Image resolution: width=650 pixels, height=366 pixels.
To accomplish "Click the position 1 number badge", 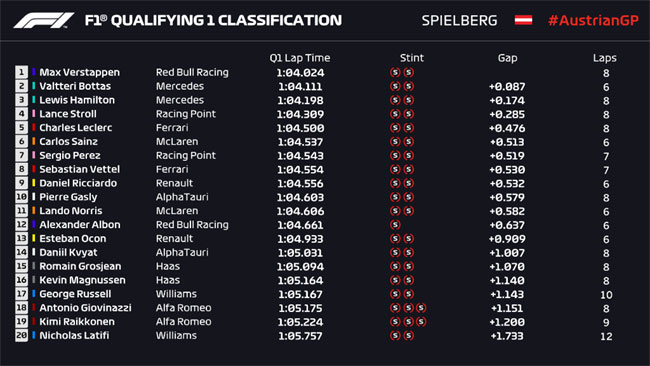I will tap(22, 72).
